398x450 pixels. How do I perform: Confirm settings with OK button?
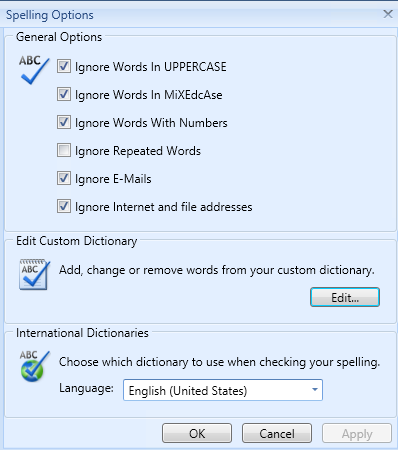click(197, 433)
